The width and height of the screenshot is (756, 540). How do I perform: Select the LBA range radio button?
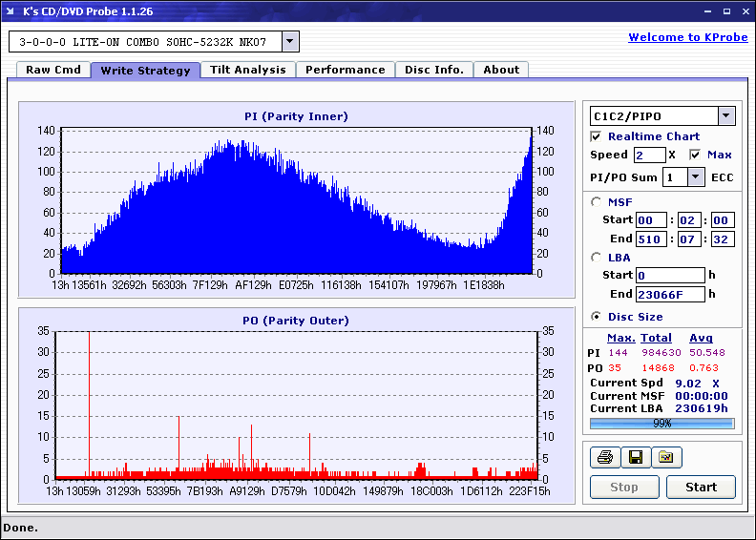coord(597,258)
